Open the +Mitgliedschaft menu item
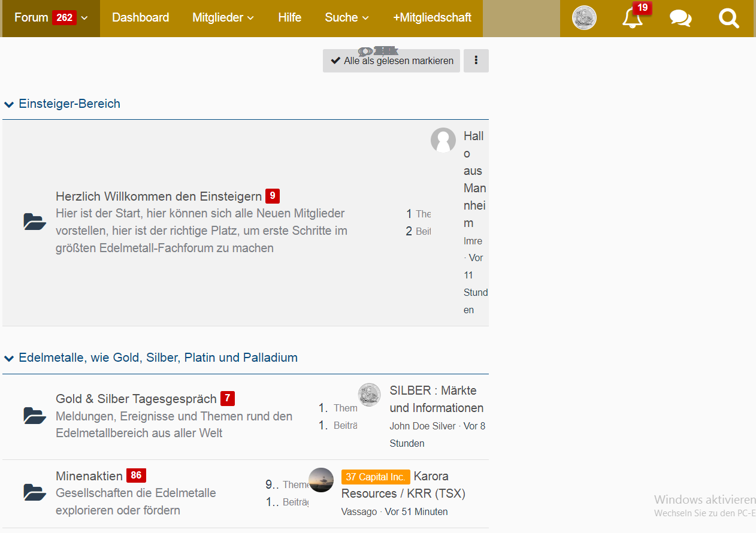756x533 pixels. [x=432, y=18]
